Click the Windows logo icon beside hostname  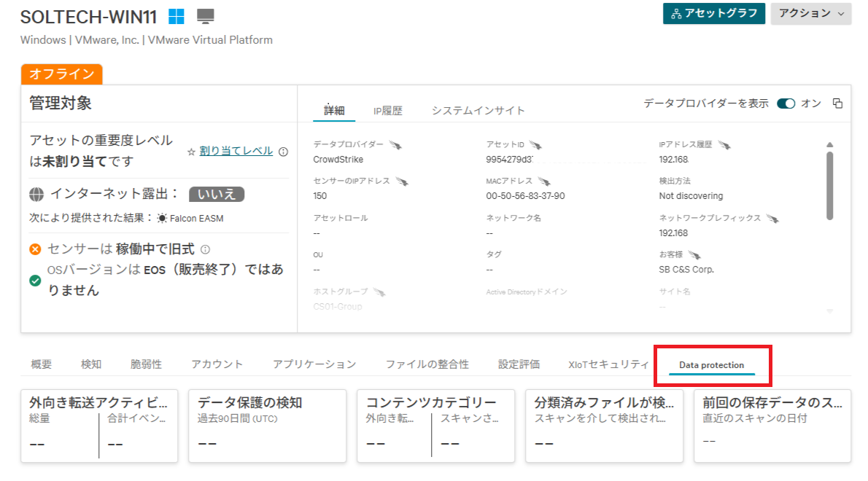176,16
